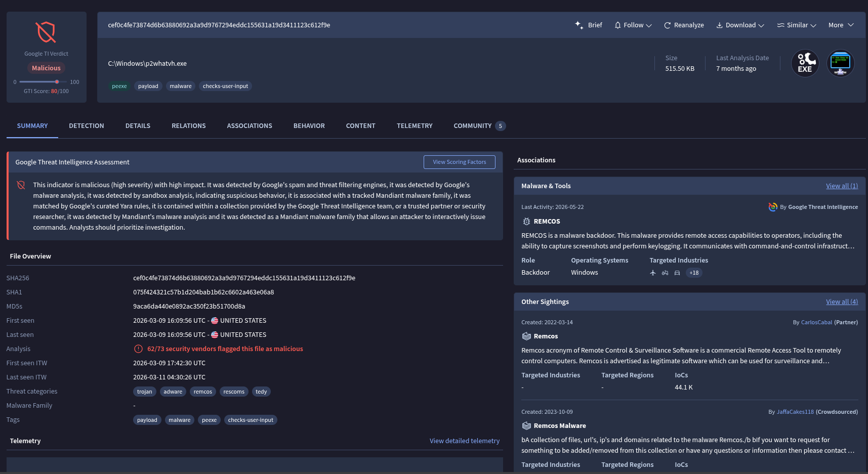This screenshot has height=474, width=868.
Task: Click the Remcos collection stack icon
Action: 526,336
